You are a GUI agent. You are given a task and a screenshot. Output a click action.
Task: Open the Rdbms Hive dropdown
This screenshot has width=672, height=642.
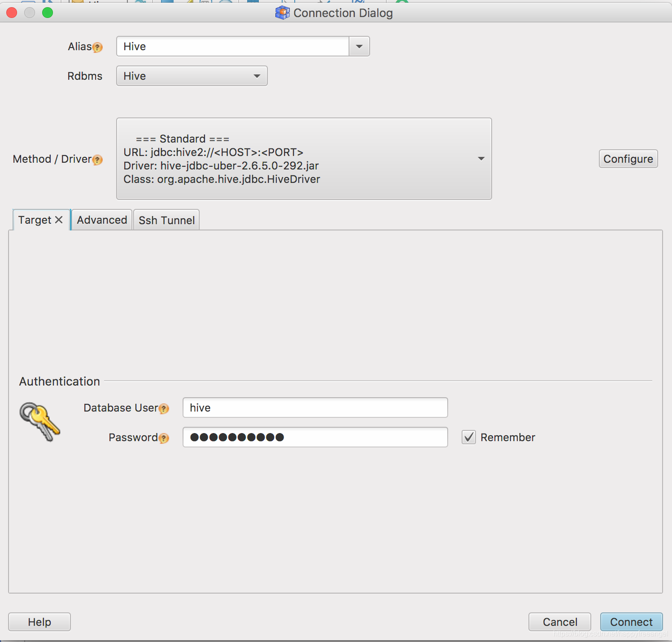(192, 76)
